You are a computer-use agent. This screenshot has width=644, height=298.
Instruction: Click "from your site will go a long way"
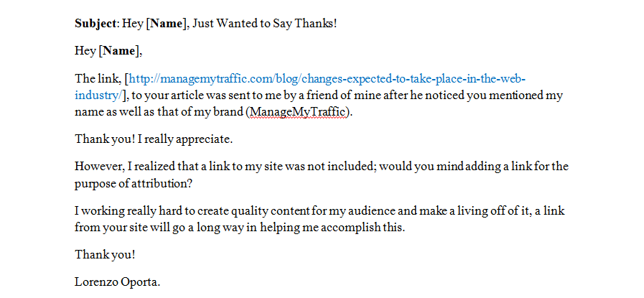pos(159,228)
